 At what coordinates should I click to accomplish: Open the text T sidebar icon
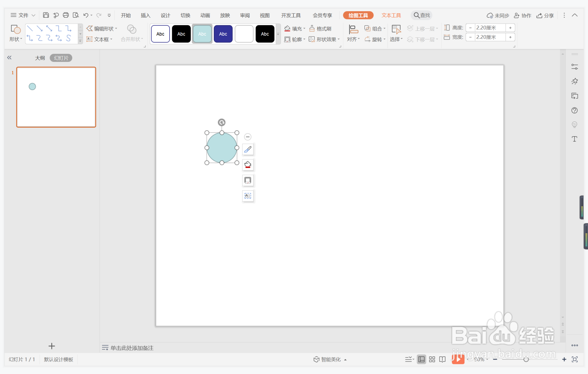(x=574, y=139)
